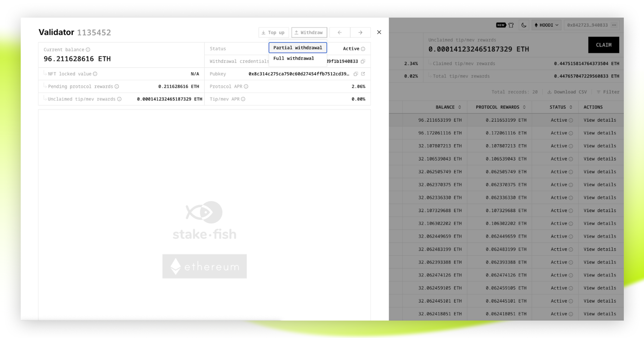This screenshot has height=338, width=644.
Task: Show info for Pending protocol rewards
Action: 117,87
